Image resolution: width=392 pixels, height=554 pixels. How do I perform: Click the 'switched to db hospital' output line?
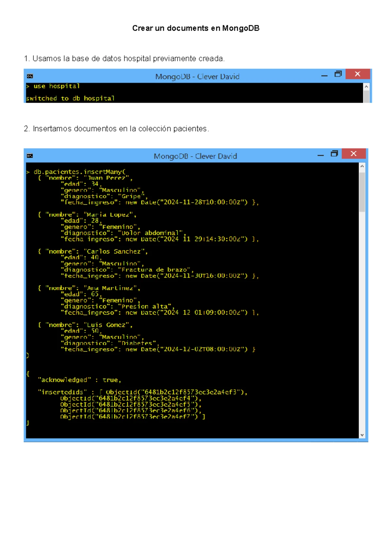tap(70, 98)
